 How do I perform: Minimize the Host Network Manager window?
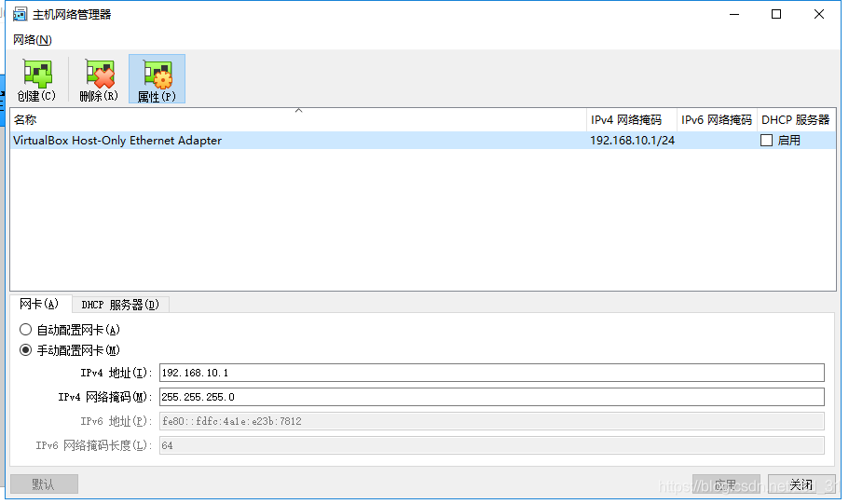(734, 14)
